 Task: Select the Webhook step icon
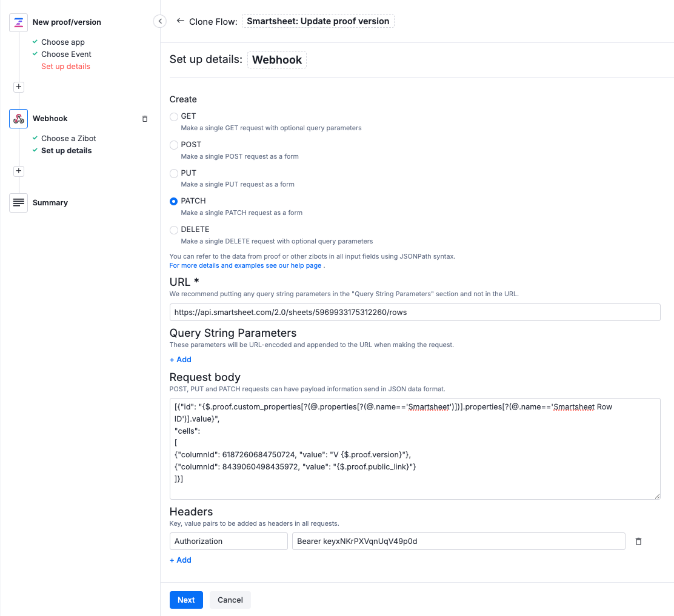click(18, 118)
